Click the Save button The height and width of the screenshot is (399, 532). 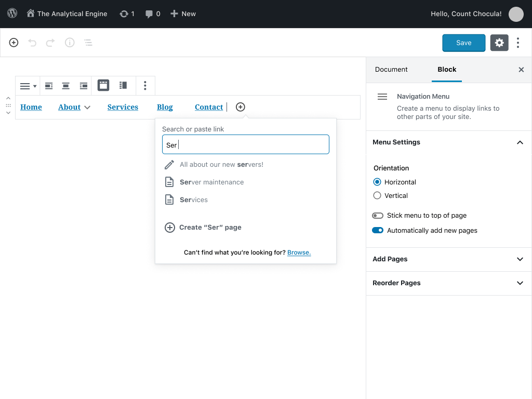coord(463,43)
